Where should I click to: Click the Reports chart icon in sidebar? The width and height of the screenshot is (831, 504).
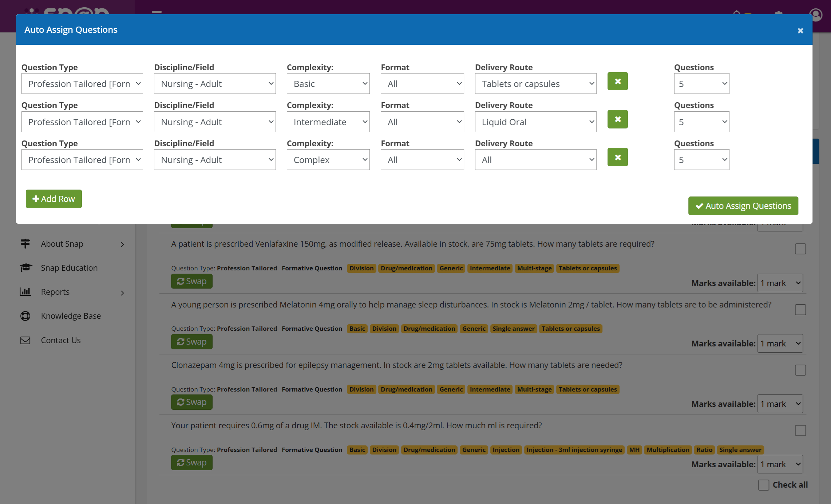click(25, 292)
